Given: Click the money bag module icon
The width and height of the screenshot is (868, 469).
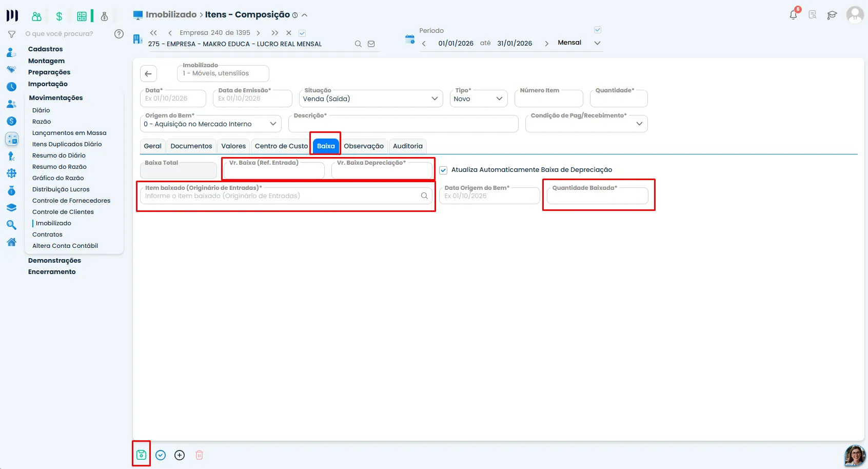Looking at the screenshot, I should coord(105,16).
